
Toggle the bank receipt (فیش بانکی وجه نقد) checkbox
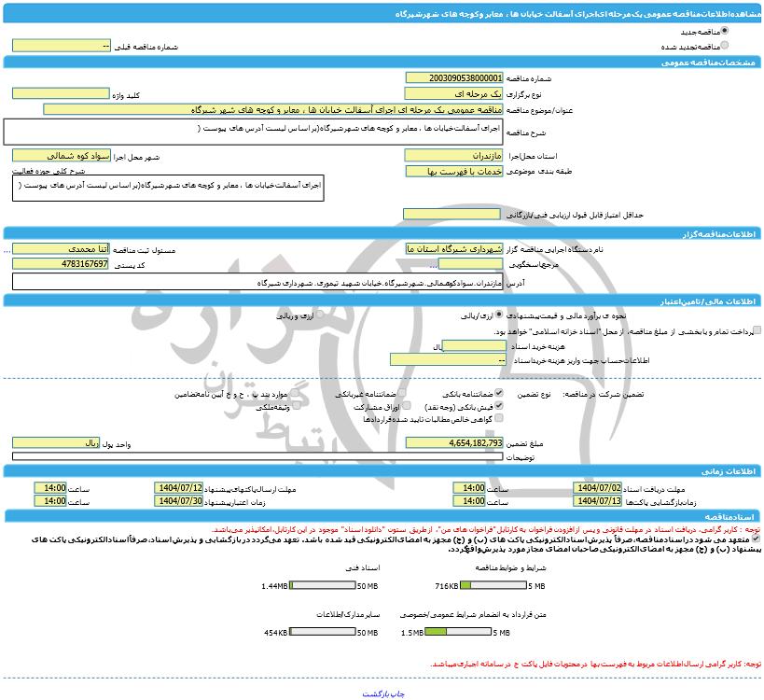click(x=499, y=407)
